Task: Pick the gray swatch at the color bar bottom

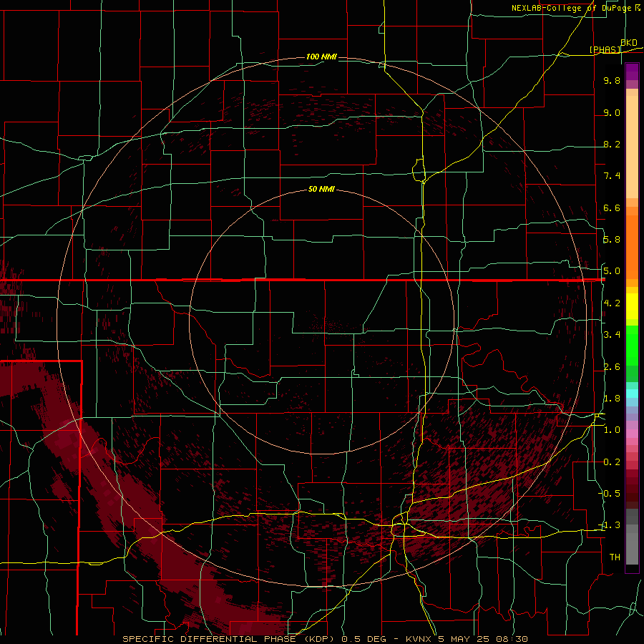Action: pos(632,548)
